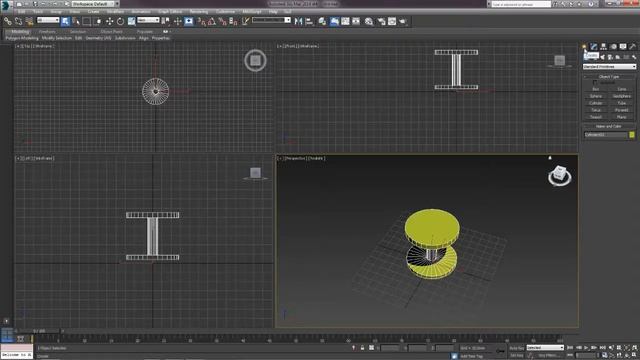Click the Unlink Selection tool
The width and height of the screenshot is (640, 360).
pyautogui.click(x=18, y=21)
